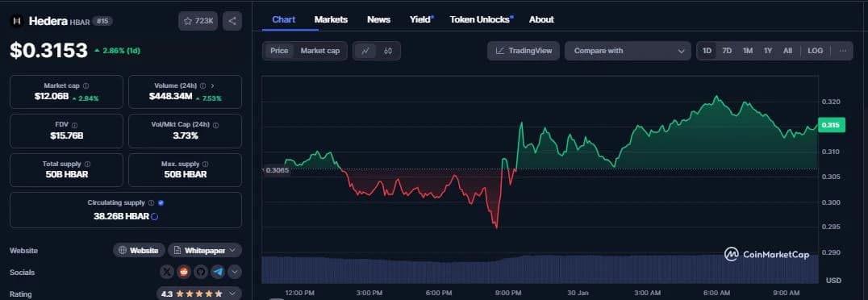The width and height of the screenshot is (868, 300).
Task: Open the Volume (24h) info icon
Action: pyautogui.click(x=202, y=85)
